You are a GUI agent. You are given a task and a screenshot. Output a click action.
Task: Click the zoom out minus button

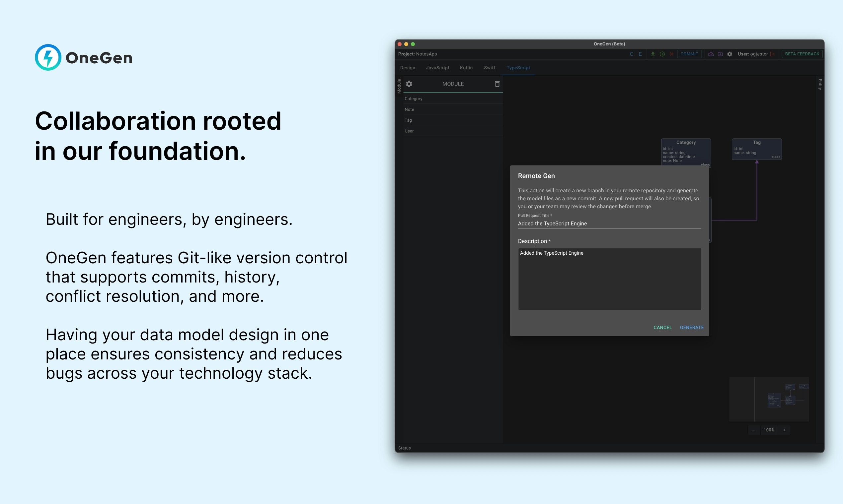[754, 430]
